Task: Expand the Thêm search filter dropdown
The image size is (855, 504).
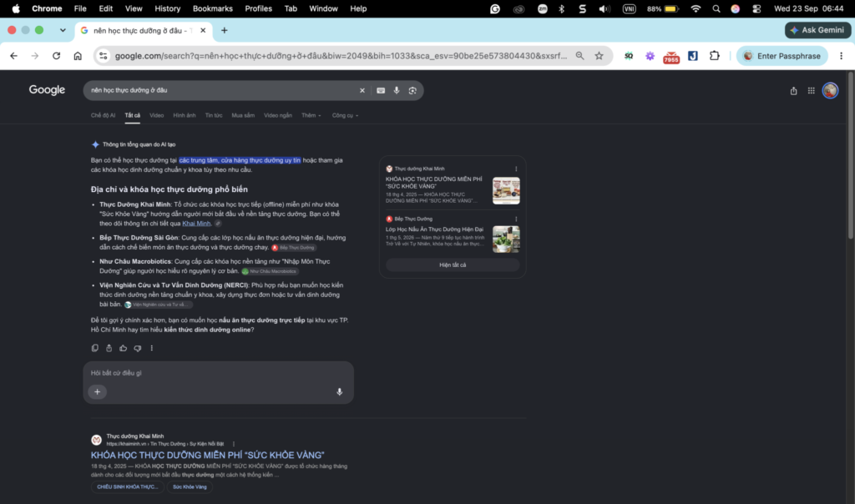Action: pos(311,115)
